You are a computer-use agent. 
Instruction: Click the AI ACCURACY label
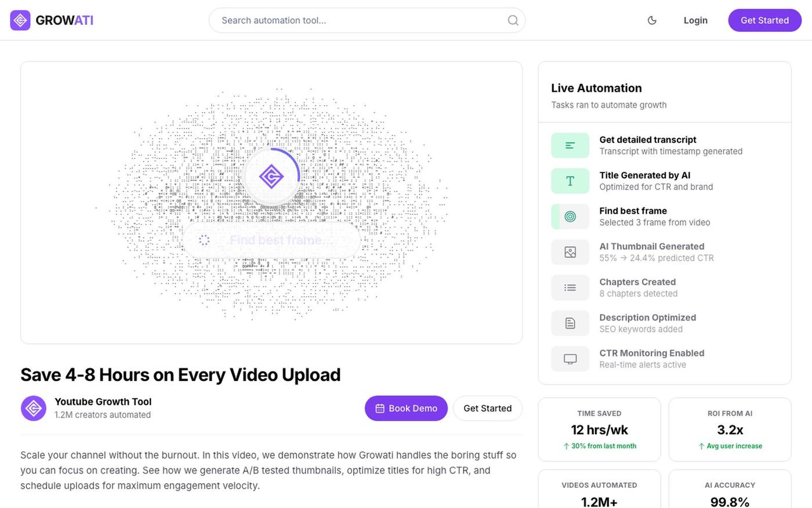click(x=730, y=485)
